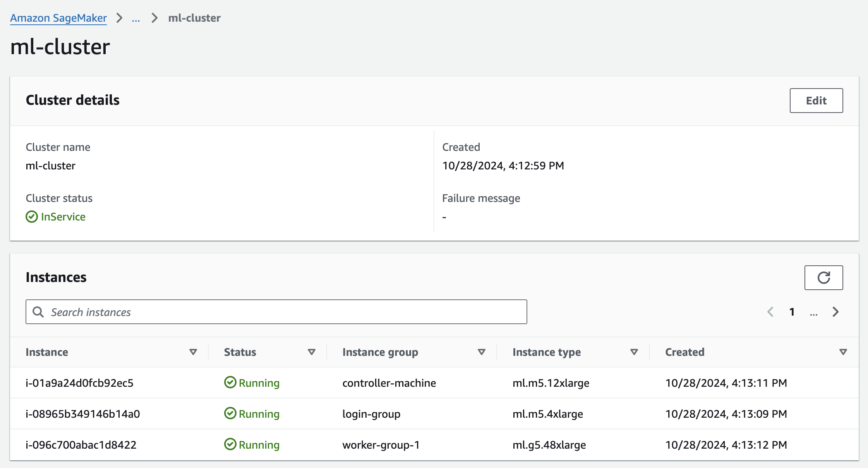
Task: Click the Edit cluster details button
Action: coord(816,101)
